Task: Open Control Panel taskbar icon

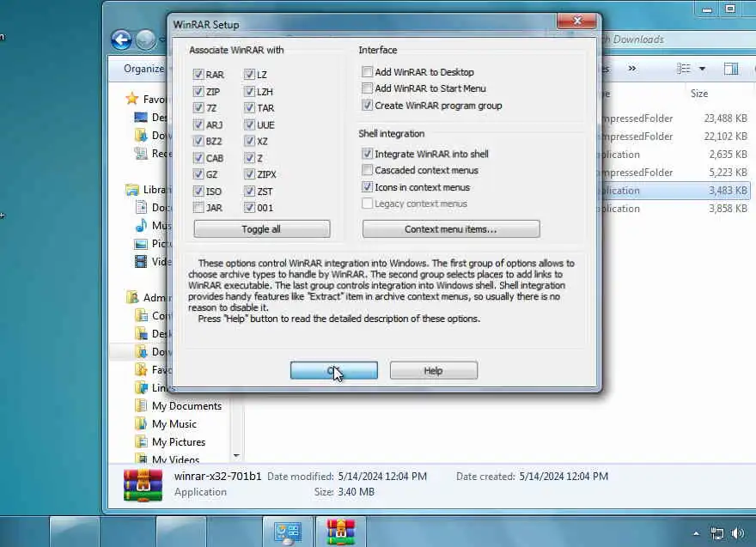Action: [x=288, y=532]
